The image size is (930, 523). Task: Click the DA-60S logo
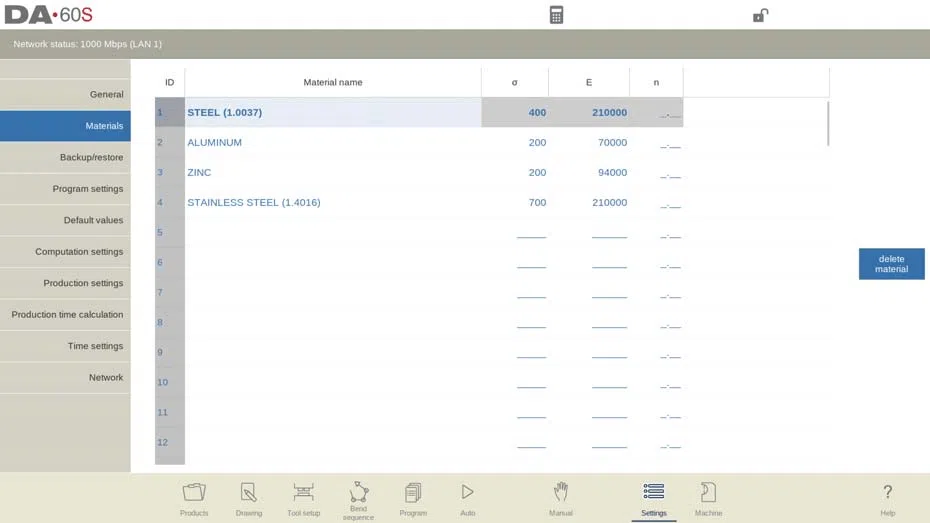click(x=49, y=15)
